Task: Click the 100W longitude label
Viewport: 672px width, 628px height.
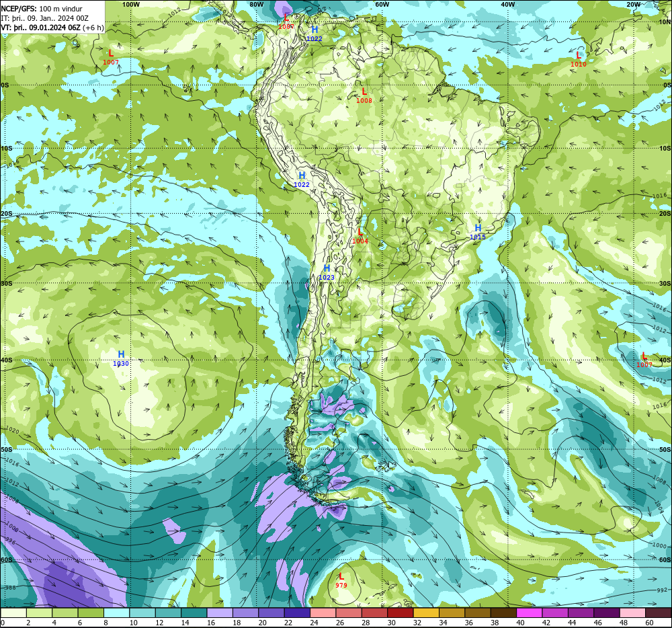Action: coord(131,4)
